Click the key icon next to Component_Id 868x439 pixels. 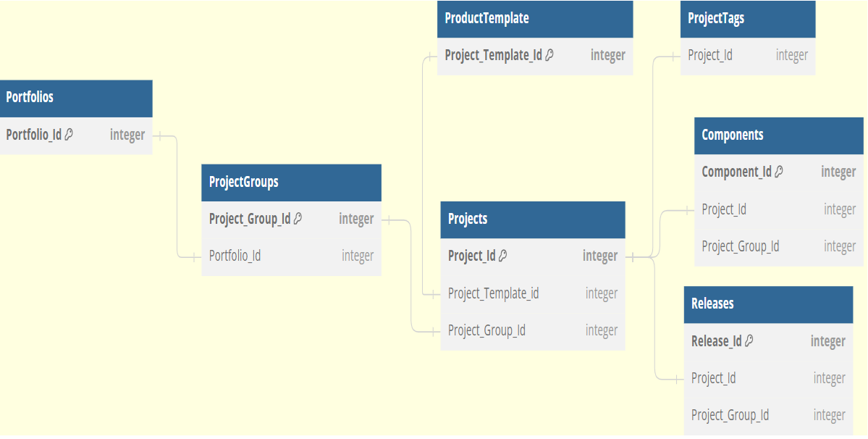point(779,172)
